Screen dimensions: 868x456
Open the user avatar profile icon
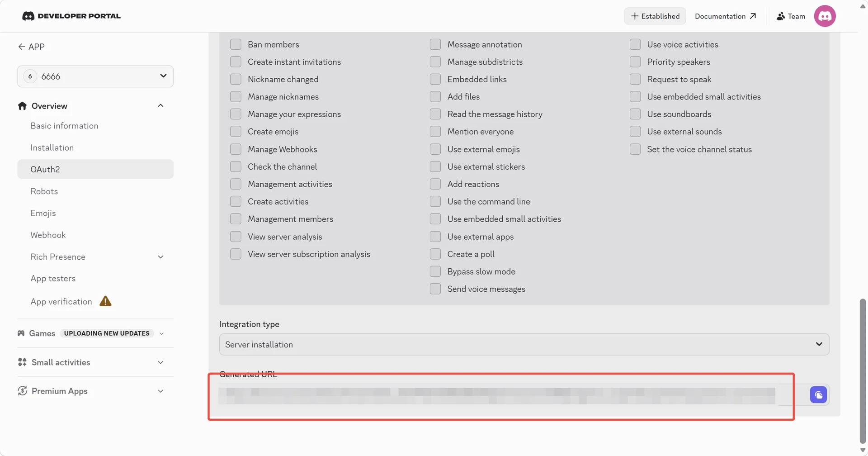[825, 16]
